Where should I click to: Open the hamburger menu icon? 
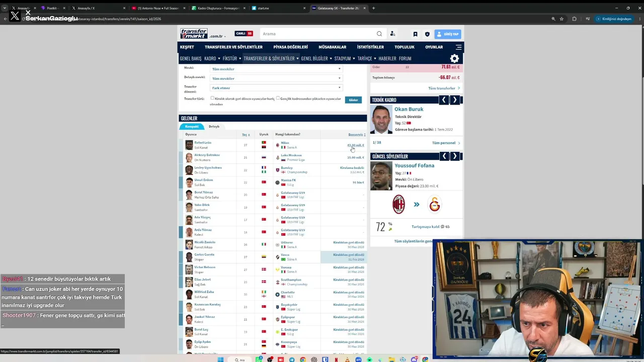[458, 47]
